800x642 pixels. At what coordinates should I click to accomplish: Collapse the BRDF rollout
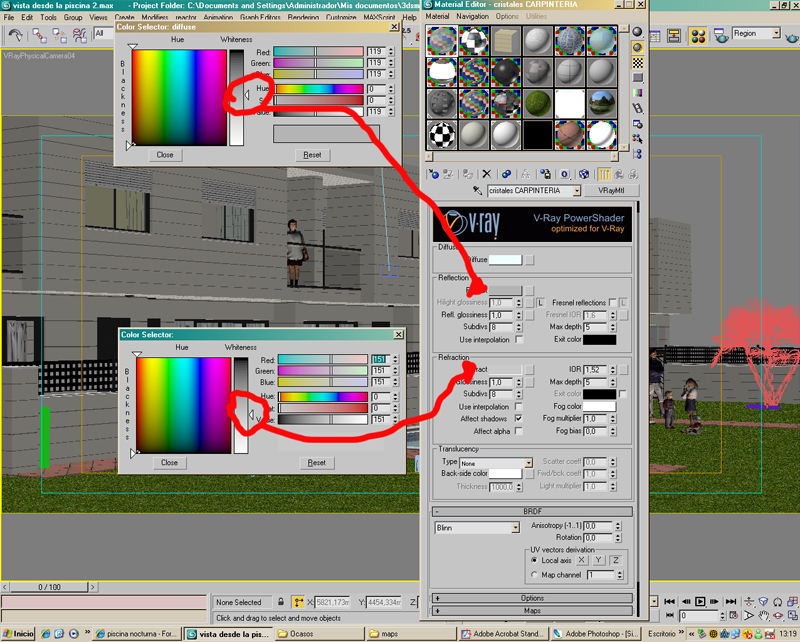point(532,511)
